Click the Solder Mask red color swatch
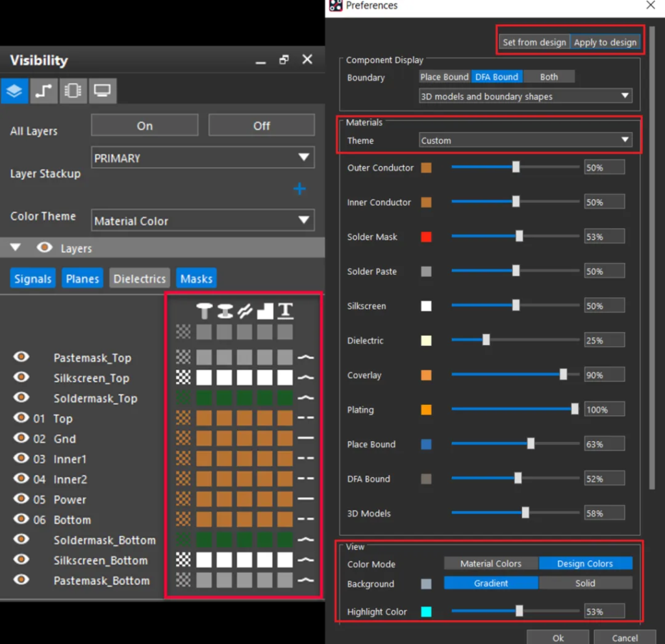The height and width of the screenshot is (644, 665). 426,237
